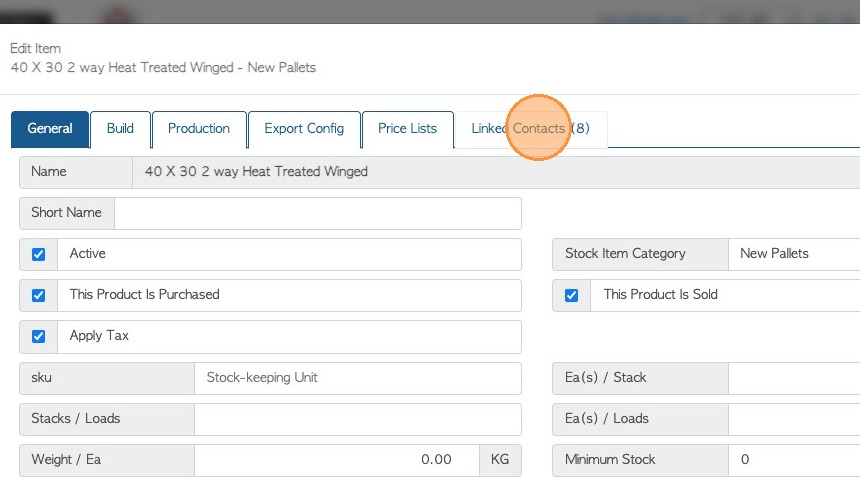Toggle the This Product Is Purchased checkbox
This screenshot has width=860, height=481.
click(39, 295)
